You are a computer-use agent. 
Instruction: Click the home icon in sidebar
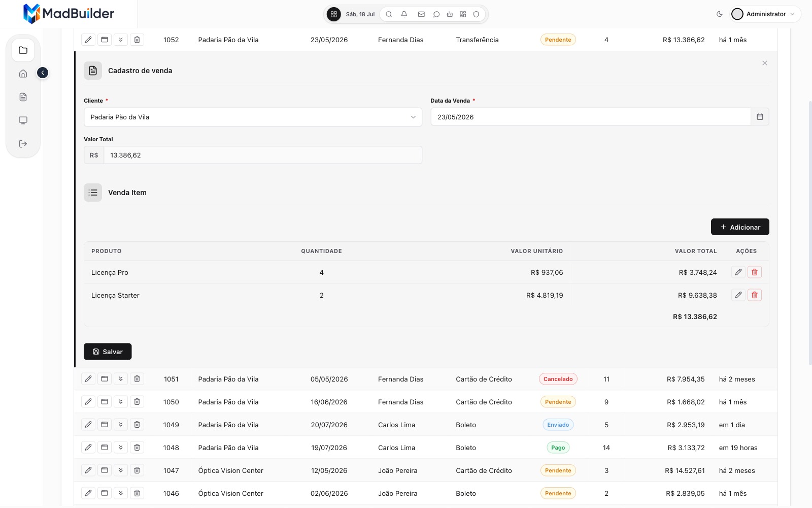click(x=23, y=74)
